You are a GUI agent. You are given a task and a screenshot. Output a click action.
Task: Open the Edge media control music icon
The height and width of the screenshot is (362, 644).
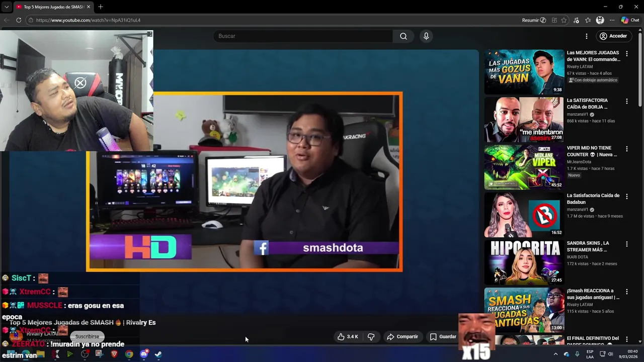pyautogui.click(x=576, y=20)
